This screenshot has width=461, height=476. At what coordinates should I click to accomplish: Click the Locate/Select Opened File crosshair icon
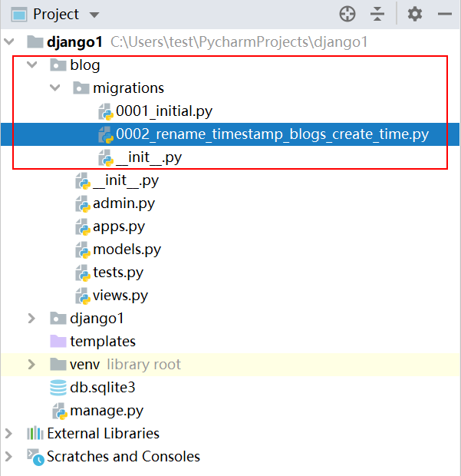[x=347, y=15]
